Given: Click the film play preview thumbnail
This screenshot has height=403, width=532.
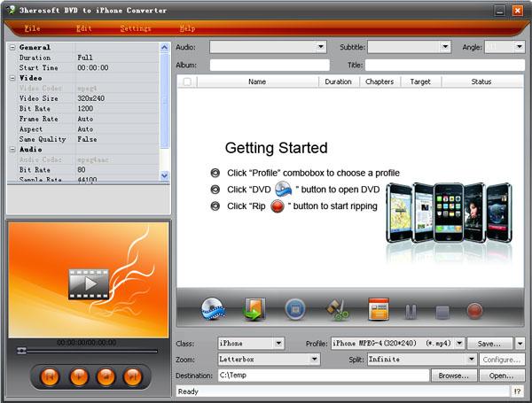Looking at the screenshot, I should tap(89, 284).
